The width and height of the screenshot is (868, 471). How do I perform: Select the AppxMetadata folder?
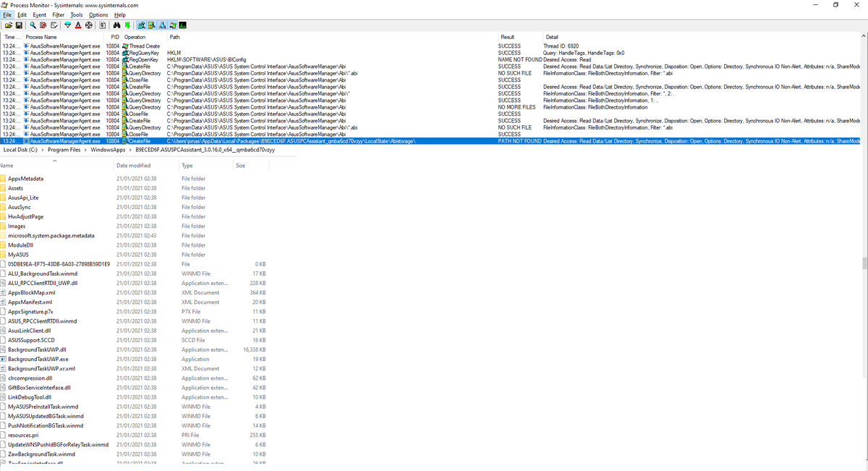click(x=25, y=179)
